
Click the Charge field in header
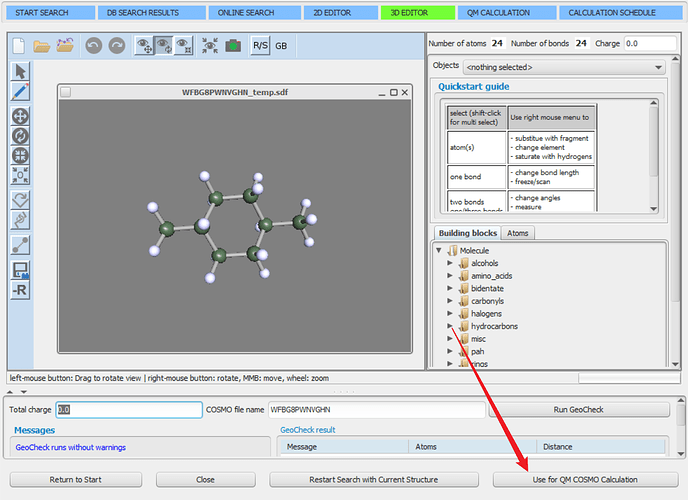point(650,43)
